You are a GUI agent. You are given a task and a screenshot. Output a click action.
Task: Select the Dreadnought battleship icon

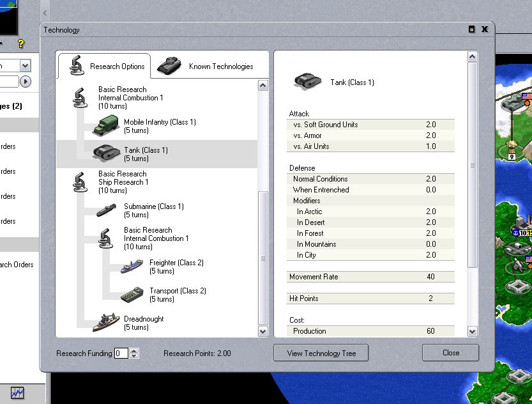coord(105,323)
